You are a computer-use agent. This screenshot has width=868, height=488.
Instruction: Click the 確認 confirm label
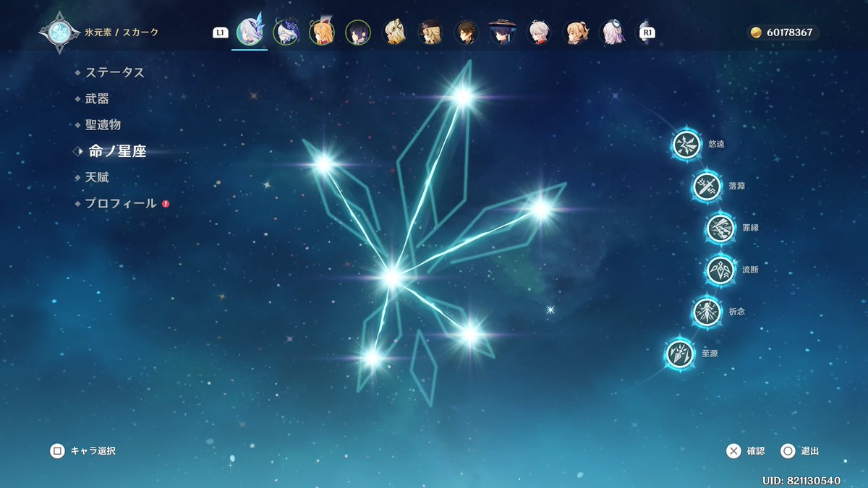coord(756,451)
